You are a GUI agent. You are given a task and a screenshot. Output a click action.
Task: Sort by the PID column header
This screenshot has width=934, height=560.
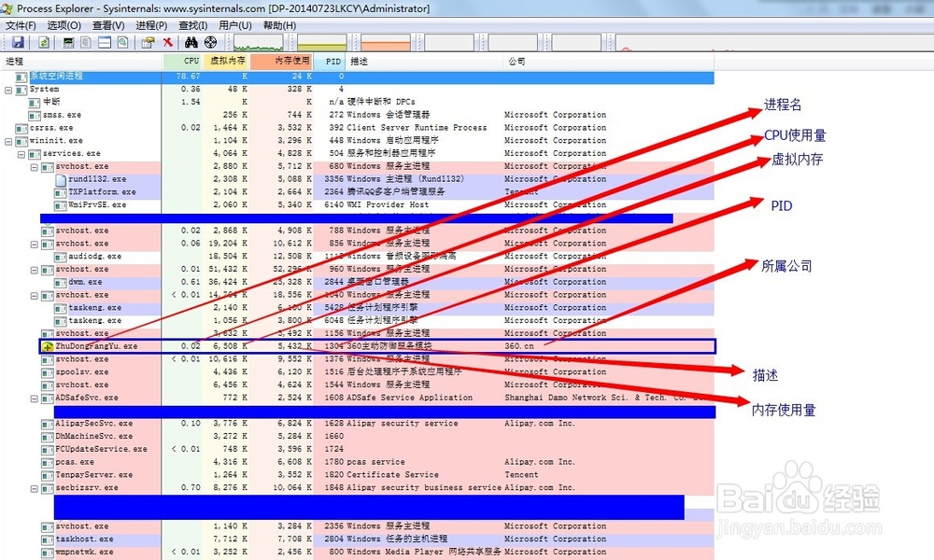331,62
